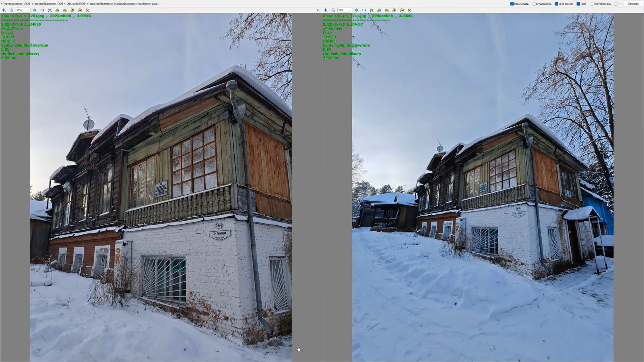The image size is (644, 362).
Task: Click the green left arrow on right panel
Action: coord(318,10)
